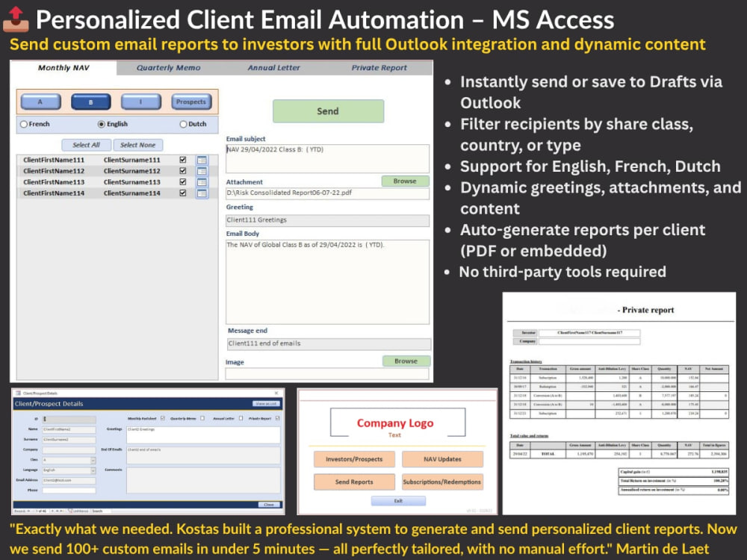This screenshot has height=560, width=747.
Task: Open NAV Updates from main menu
Action: [x=442, y=459]
